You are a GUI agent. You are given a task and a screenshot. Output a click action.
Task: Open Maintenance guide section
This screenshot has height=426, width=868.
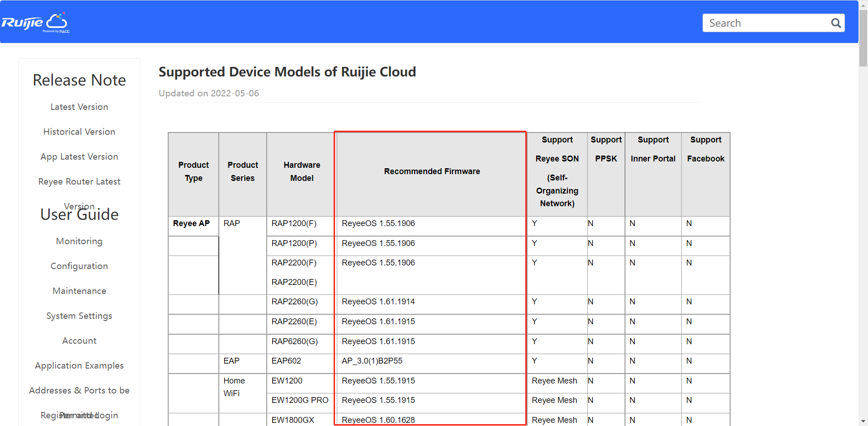coord(79,291)
